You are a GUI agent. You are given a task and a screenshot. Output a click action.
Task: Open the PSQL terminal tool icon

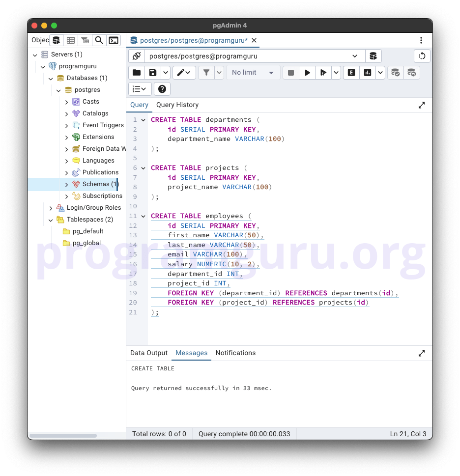click(x=114, y=40)
